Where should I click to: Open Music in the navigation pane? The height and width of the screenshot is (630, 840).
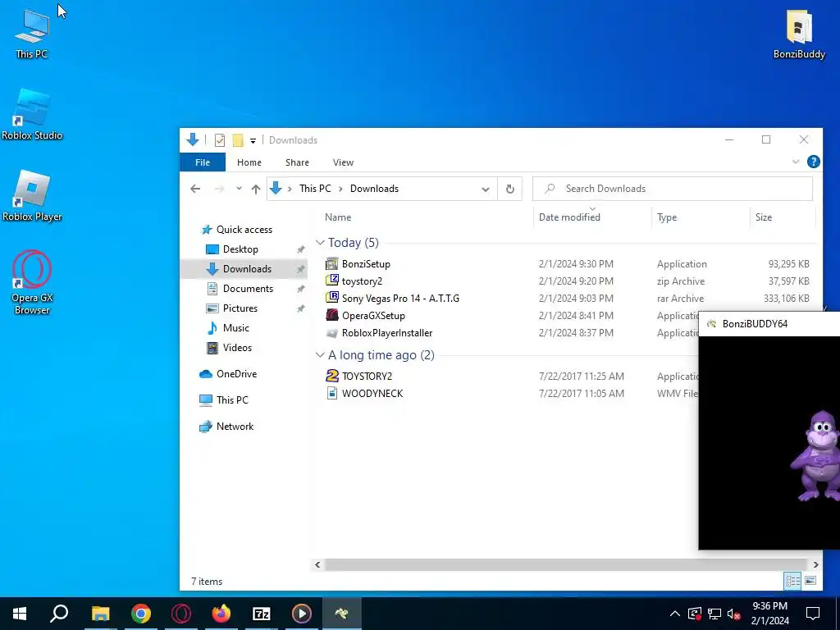click(x=235, y=328)
